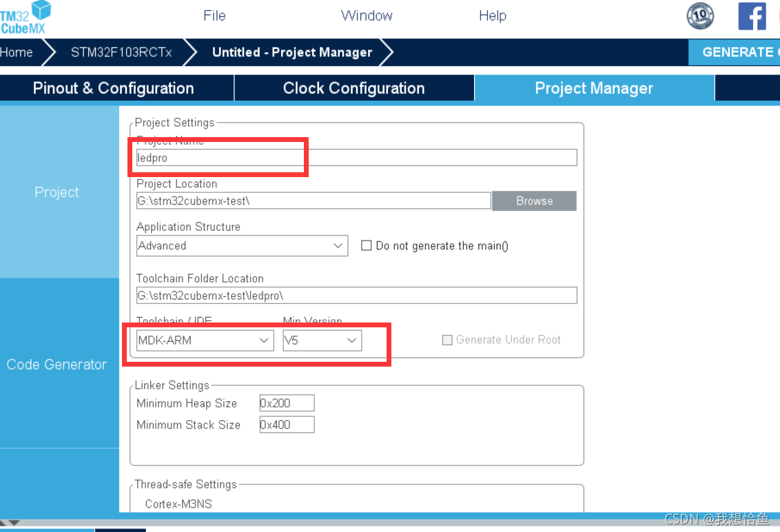Open the Min Version V5 dropdown
The width and height of the screenshot is (780, 532).
pos(322,340)
